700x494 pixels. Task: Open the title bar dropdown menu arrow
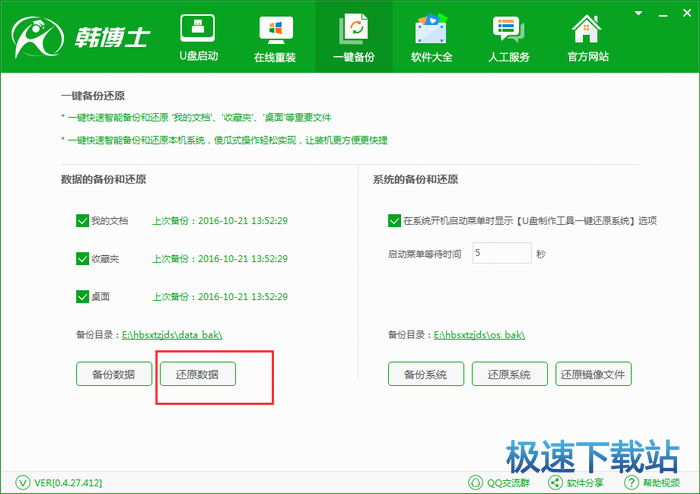coord(638,13)
